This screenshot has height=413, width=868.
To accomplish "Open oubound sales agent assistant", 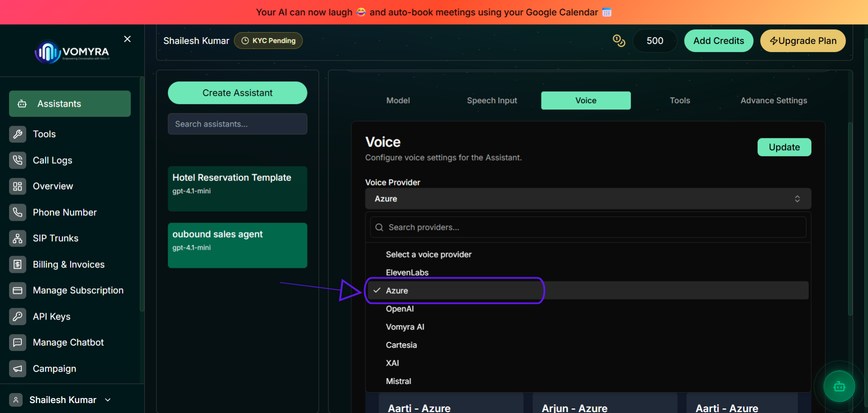I will coord(237,245).
